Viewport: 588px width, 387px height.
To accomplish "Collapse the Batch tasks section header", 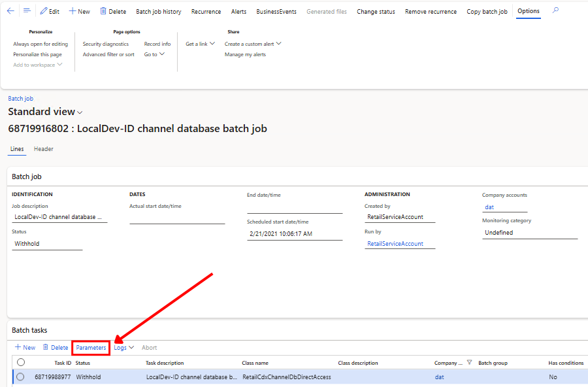I will pos(29,330).
